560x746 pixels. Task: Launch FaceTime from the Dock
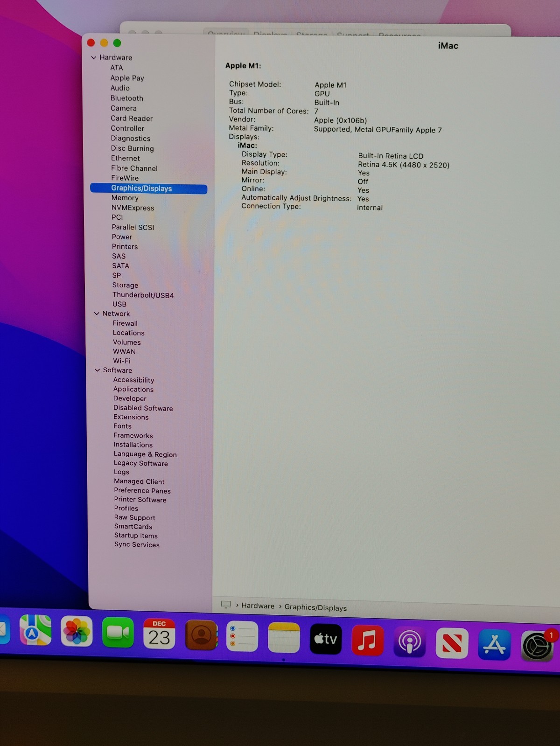point(118,633)
